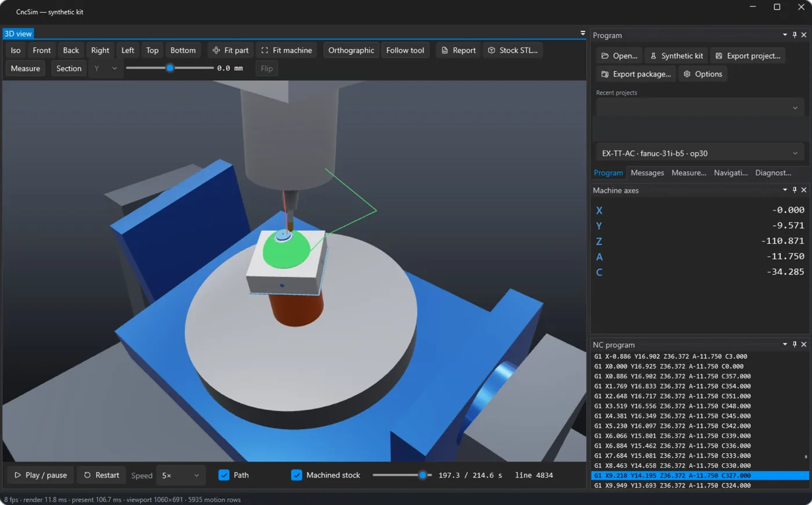Click the Open folder icon

(x=605, y=56)
